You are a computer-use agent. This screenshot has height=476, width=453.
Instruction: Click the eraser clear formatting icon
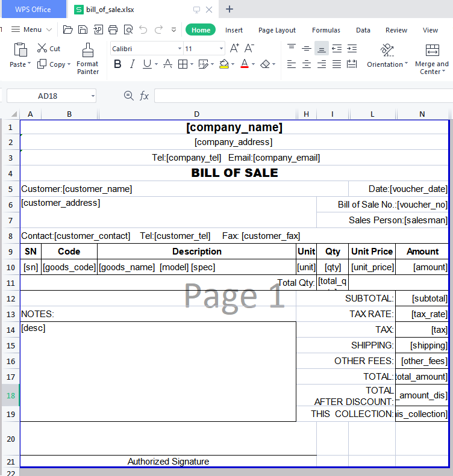click(265, 64)
